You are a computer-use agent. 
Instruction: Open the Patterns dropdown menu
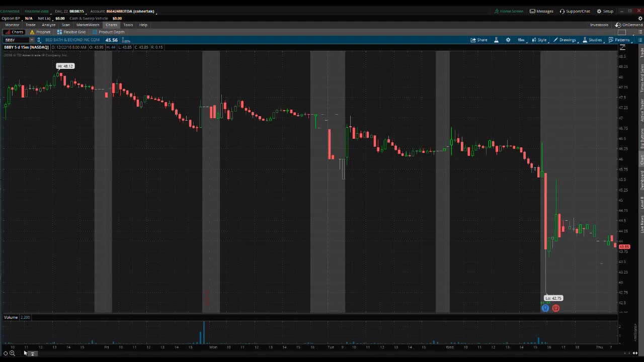click(619, 40)
